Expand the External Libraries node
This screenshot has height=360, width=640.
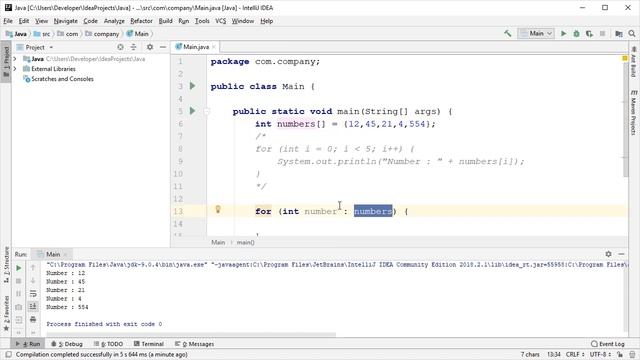pyautogui.click(x=15, y=69)
